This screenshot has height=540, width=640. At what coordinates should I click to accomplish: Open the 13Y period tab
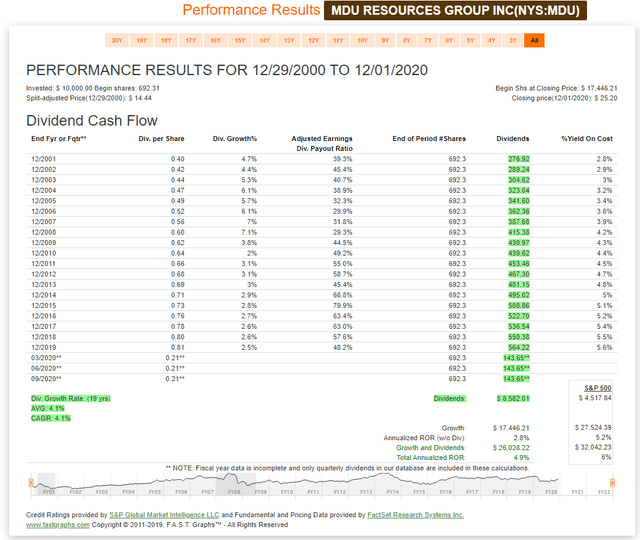(x=289, y=40)
